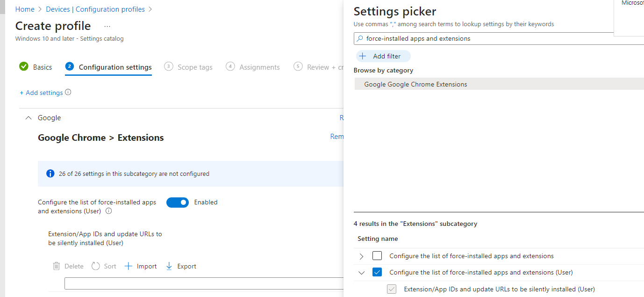Viewport: 644px width, 297px height.
Task: Check Configure the list of force-installed apps and extensions
Action: point(377,256)
